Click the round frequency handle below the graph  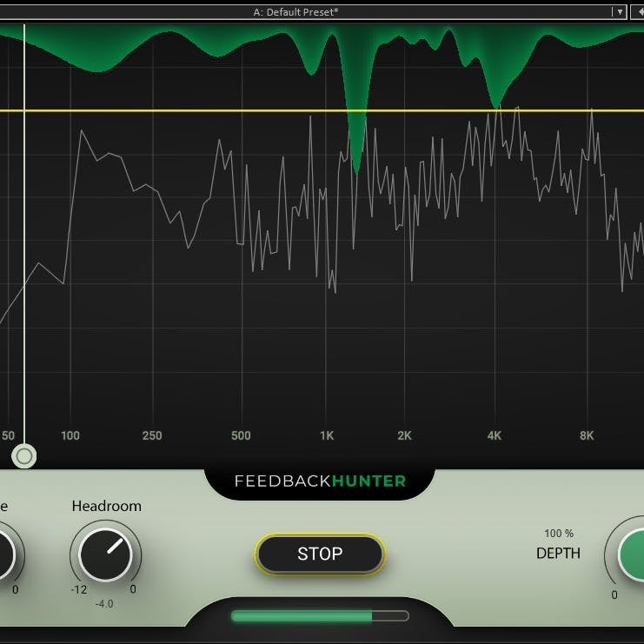pos(23,456)
